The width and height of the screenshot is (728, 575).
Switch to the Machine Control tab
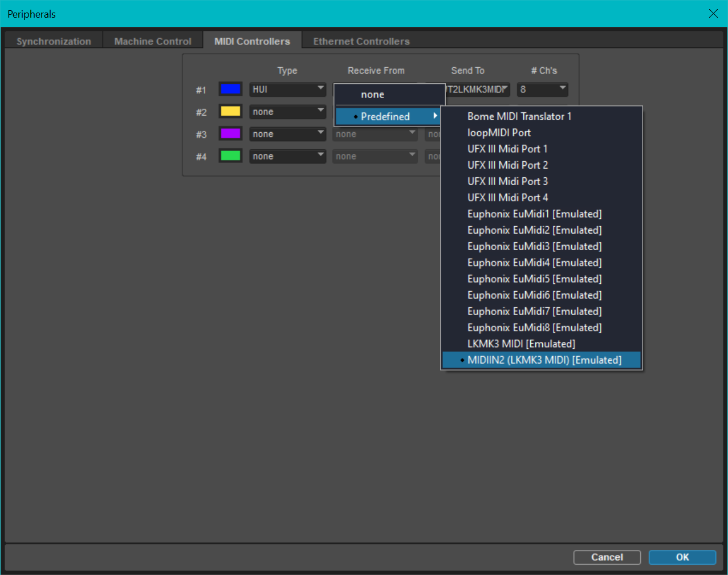click(153, 41)
